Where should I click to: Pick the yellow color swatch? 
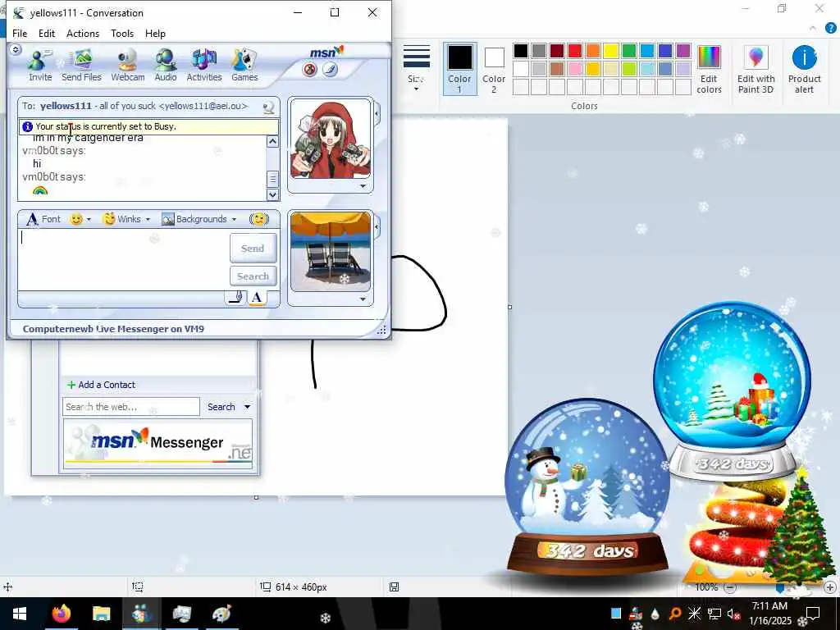(610, 51)
